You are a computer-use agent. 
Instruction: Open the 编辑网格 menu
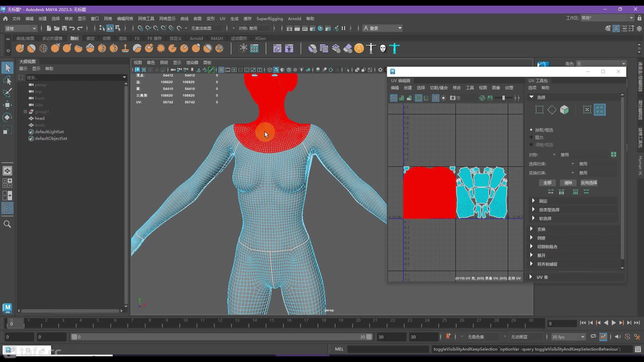[x=125, y=19]
